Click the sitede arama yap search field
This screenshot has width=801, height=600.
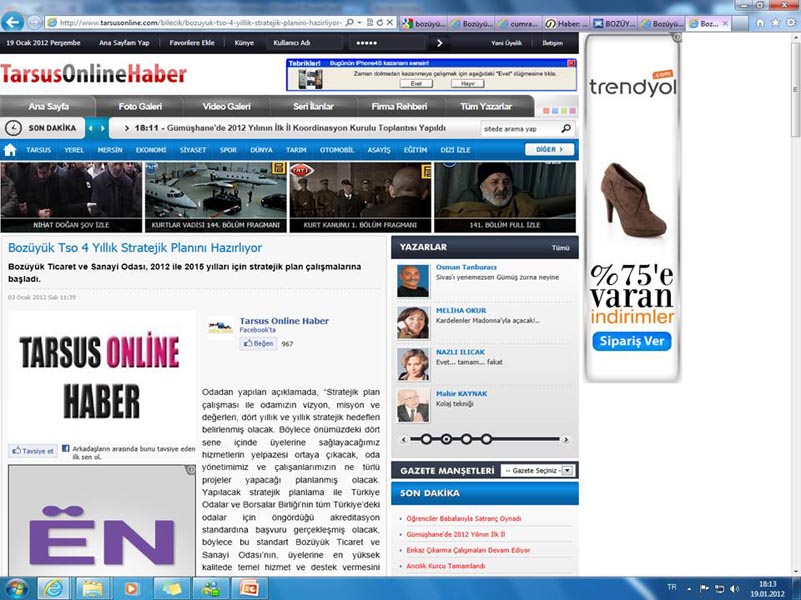pos(520,129)
